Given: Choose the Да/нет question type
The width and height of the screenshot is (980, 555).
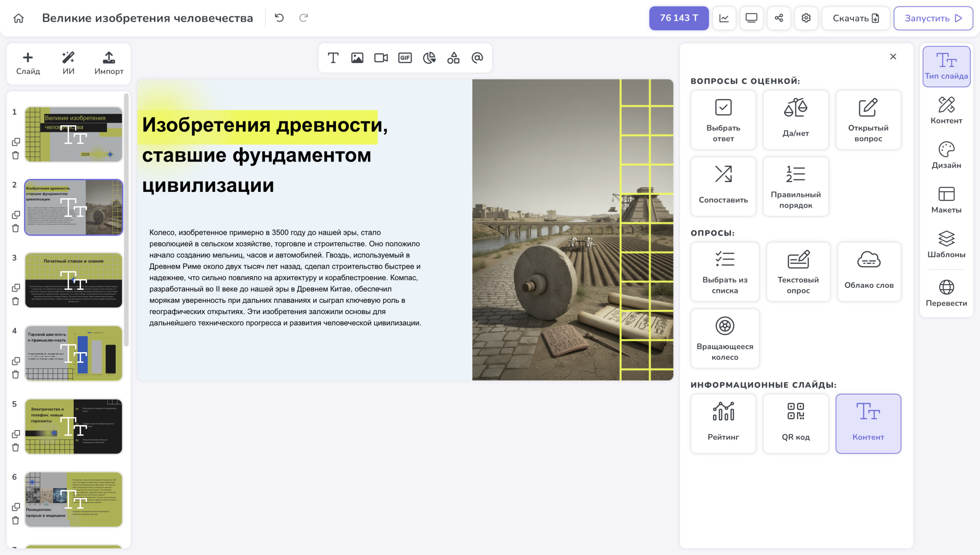Looking at the screenshot, I should [x=795, y=119].
